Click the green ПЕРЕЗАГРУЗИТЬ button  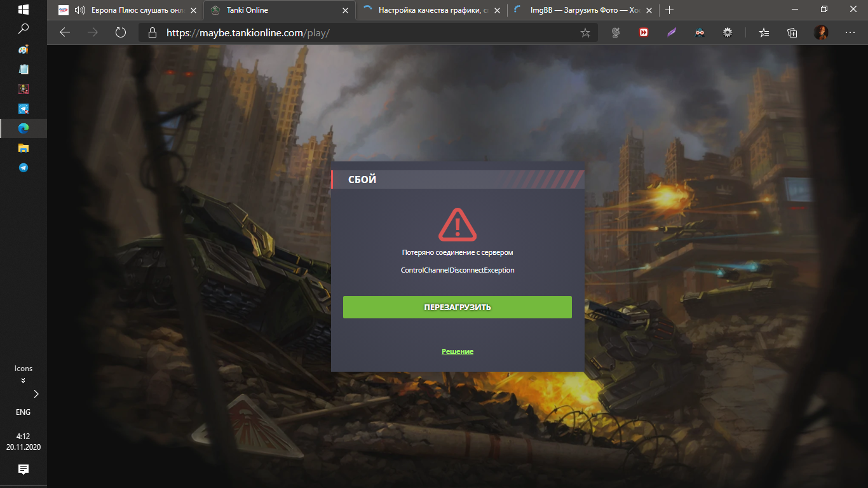tap(458, 308)
